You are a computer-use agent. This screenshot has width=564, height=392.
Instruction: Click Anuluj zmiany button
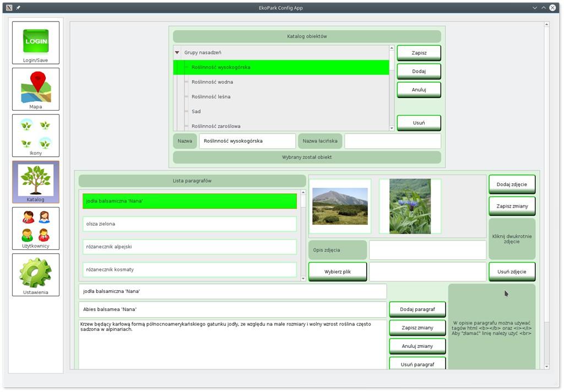[x=417, y=346]
